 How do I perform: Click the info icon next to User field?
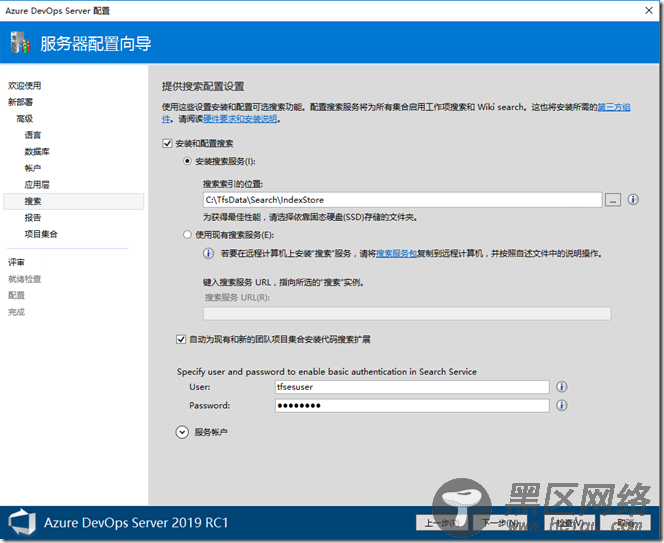point(562,387)
